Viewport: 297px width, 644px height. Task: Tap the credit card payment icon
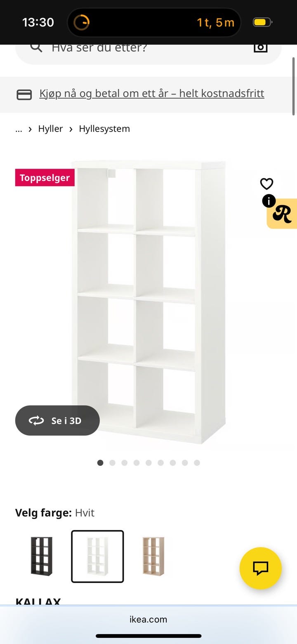point(24,95)
